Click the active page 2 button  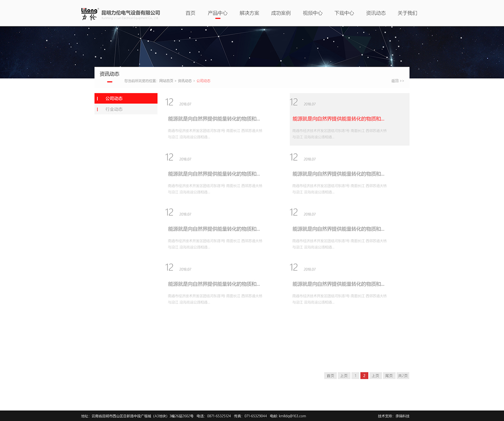click(364, 376)
